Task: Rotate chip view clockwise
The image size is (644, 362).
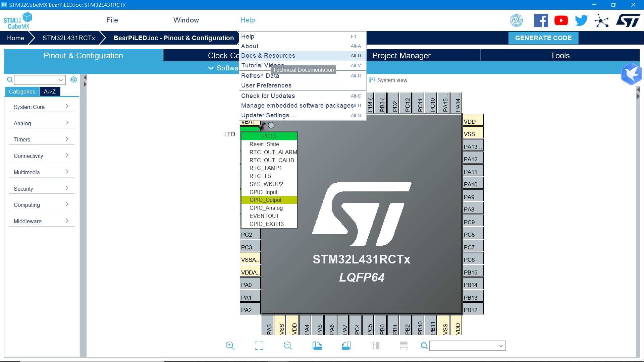Action: [317, 346]
